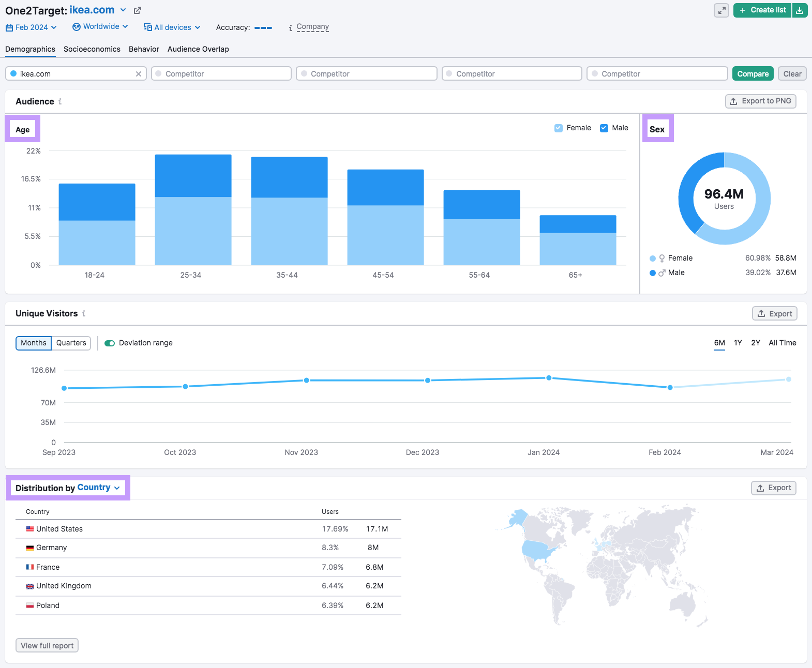
Task: Switch to the Demographics tab
Action: (x=30, y=49)
